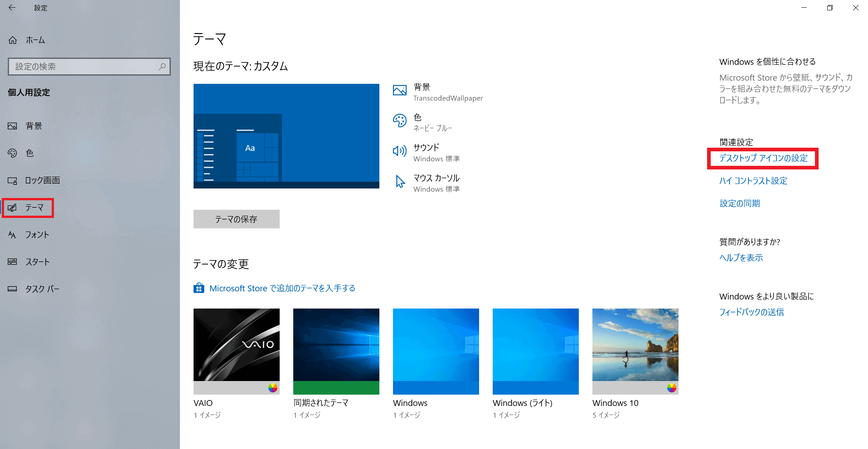Image resolution: width=868 pixels, height=449 pixels.
Task: Click the Microsoft Store bag icon
Action: [199, 288]
